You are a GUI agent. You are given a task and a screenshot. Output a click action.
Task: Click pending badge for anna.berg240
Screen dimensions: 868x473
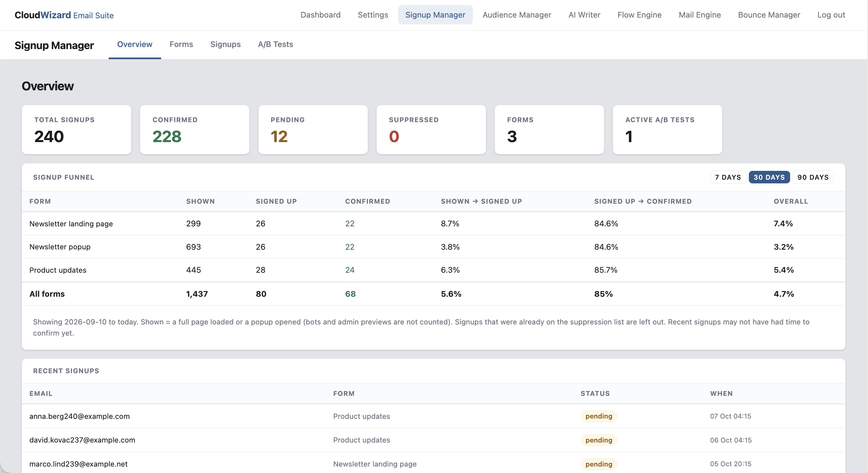599,416
